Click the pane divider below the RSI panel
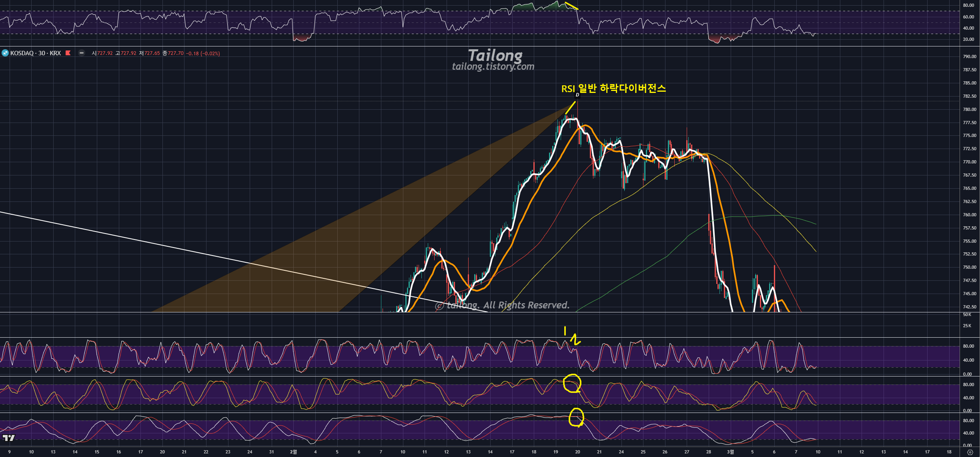The image size is (980, 457). coord(480,46)
